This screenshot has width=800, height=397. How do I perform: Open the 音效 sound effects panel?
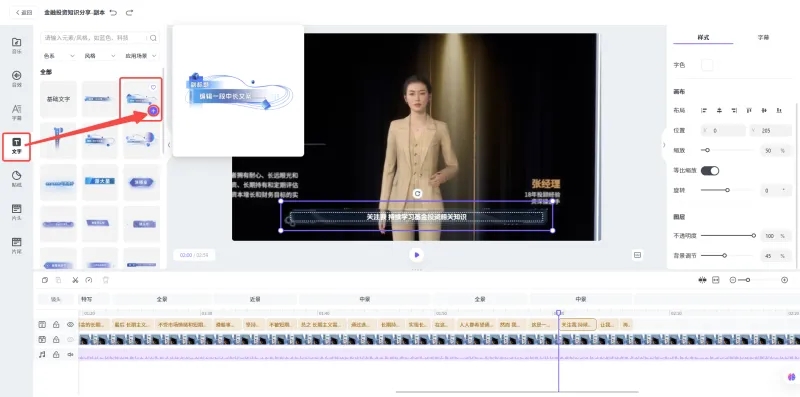[16, 79]
